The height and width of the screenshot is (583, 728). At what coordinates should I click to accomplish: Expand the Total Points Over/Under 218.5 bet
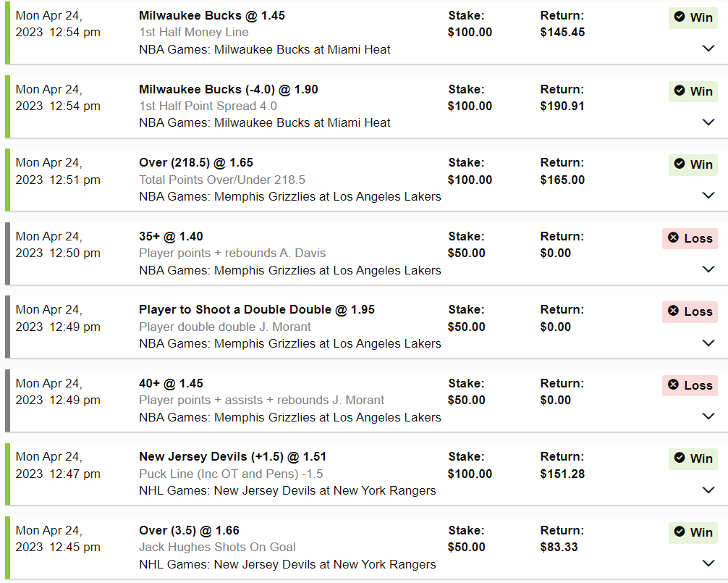708,196
